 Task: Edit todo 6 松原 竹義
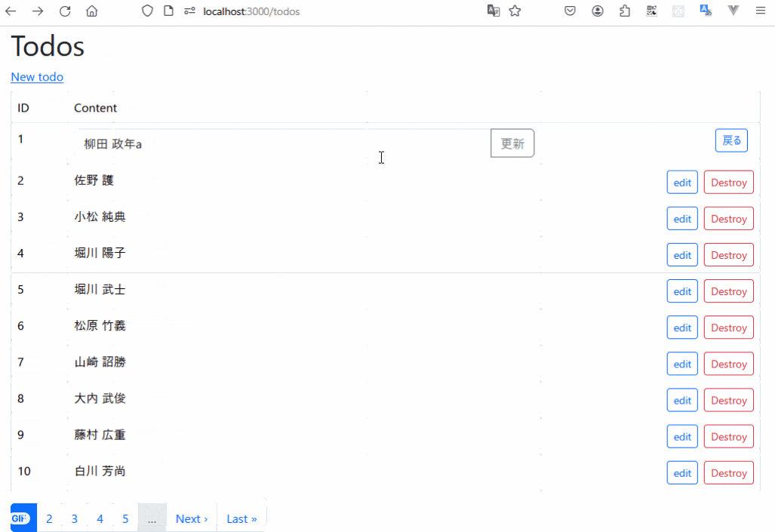click(682, 328)
